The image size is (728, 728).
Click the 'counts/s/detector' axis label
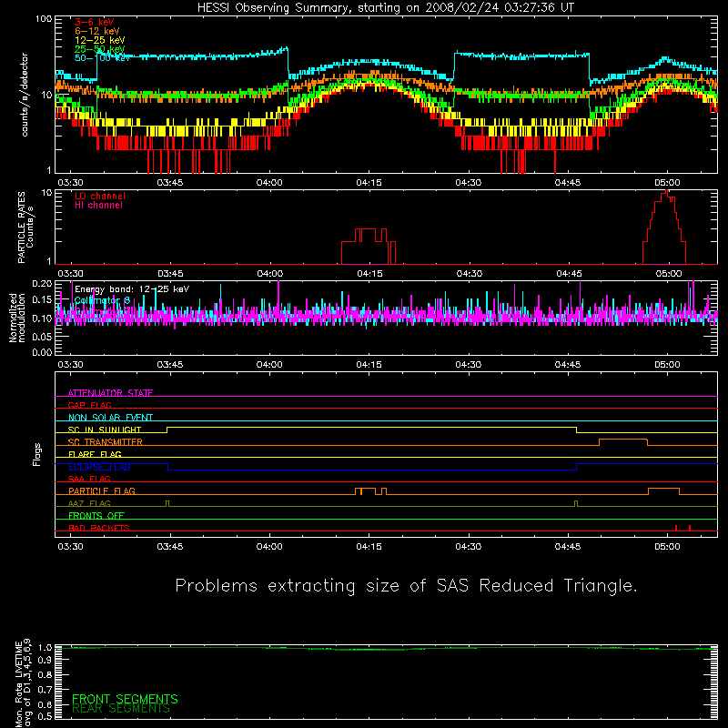coord(25,95)
